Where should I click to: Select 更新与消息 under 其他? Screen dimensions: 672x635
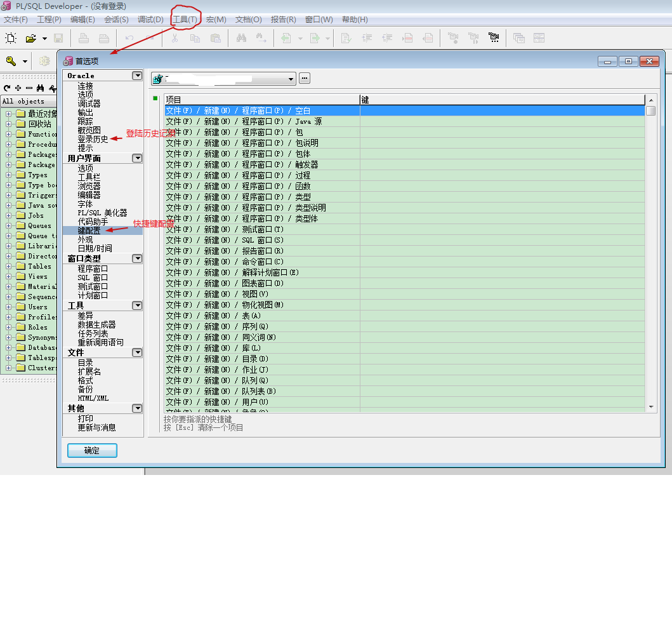coord(96,428)
